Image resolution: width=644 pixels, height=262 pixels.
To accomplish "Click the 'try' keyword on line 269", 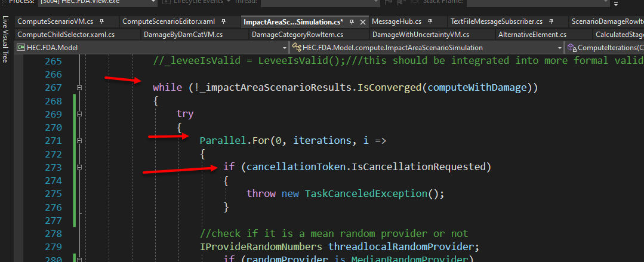I will tap(185, 114).
